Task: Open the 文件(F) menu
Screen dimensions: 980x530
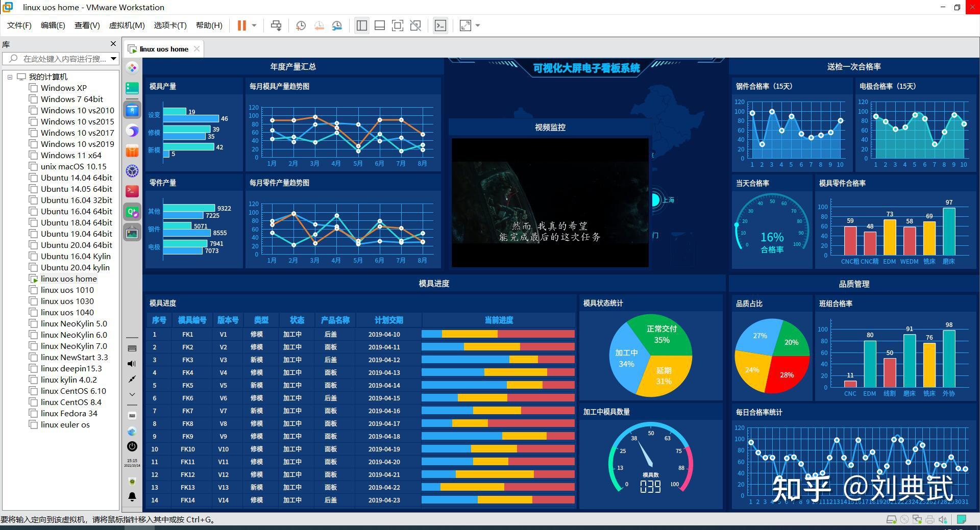Action: [x=19, y=26]
